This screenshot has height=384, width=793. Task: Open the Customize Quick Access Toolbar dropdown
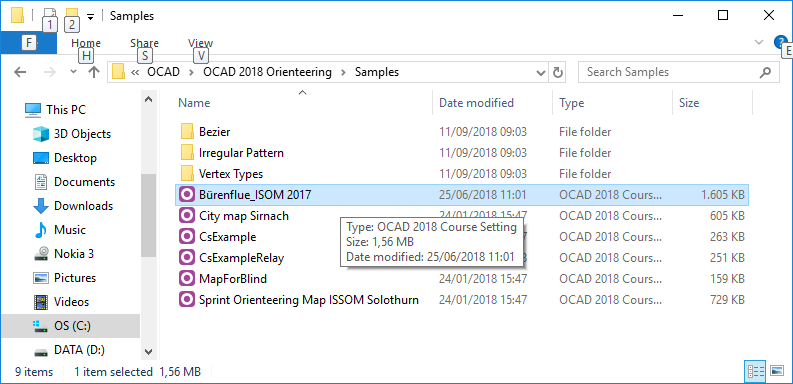click(x=90, y=17)
